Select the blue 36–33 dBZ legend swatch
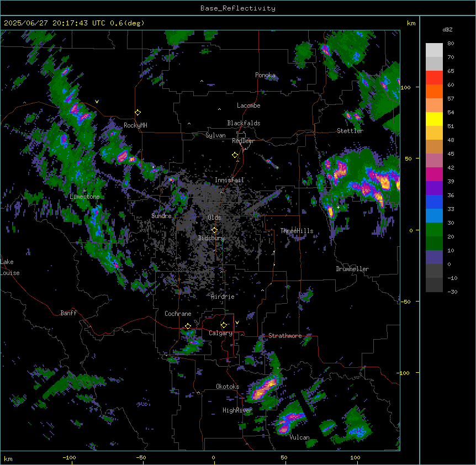 point(434,202)
